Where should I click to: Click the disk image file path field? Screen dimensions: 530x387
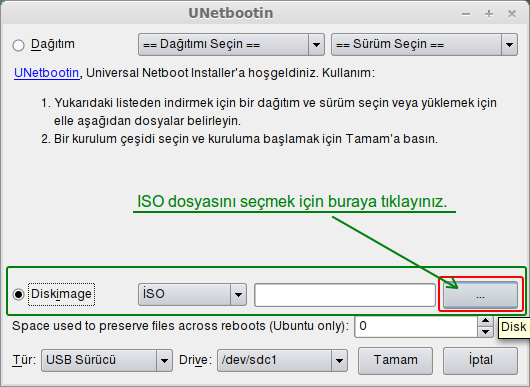tap(345, 295)
